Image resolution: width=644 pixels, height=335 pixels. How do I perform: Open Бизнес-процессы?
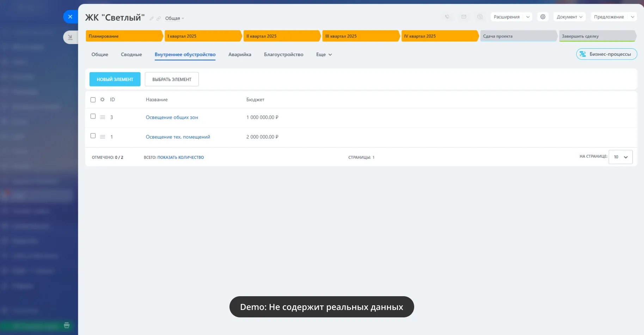pos(607,54)
